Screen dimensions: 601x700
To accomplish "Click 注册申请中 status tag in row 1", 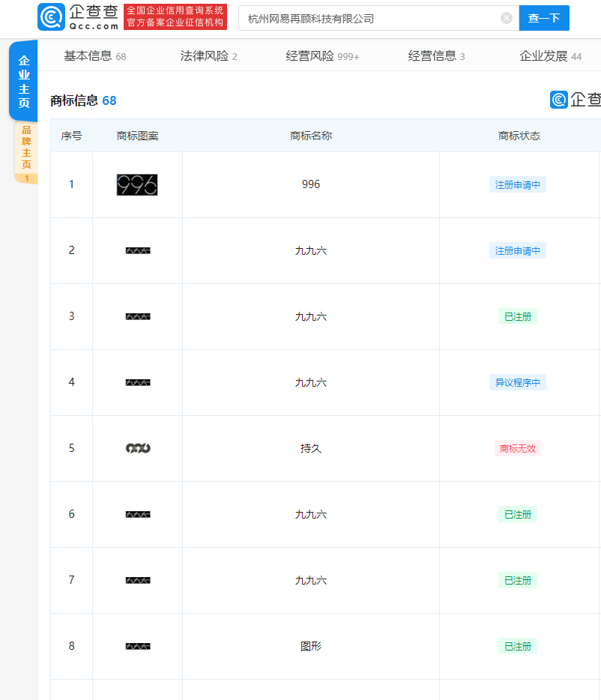I will (518, 185).
